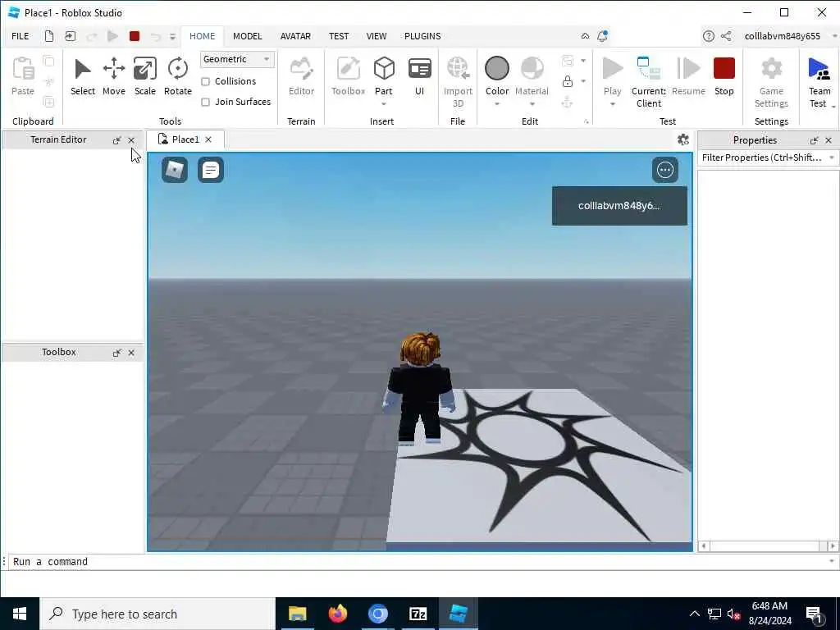Image resolution: width=840 pixels, height=630 pixels.
Task: Close the Terrain Editor panel
Action: pos(131,140)
